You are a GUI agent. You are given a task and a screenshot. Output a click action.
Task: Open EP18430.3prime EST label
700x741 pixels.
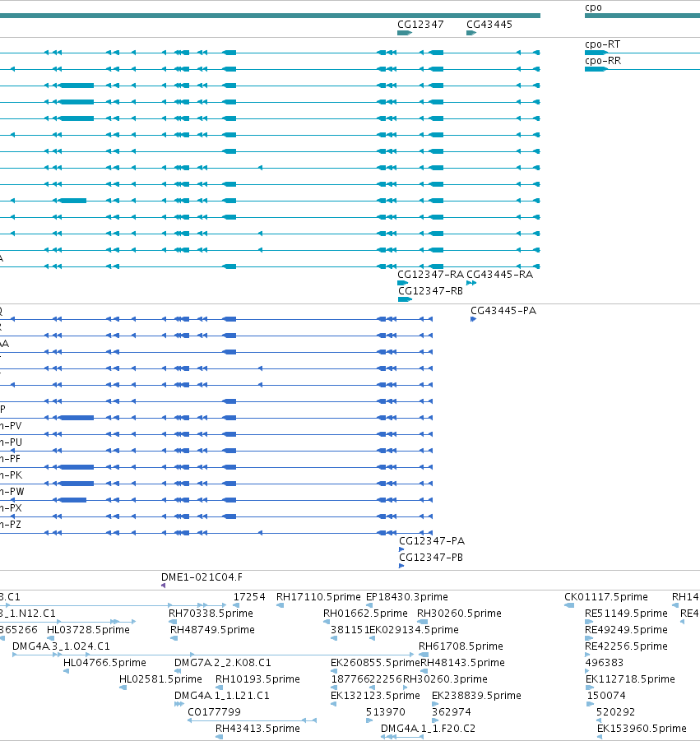[x=407, y=597]
